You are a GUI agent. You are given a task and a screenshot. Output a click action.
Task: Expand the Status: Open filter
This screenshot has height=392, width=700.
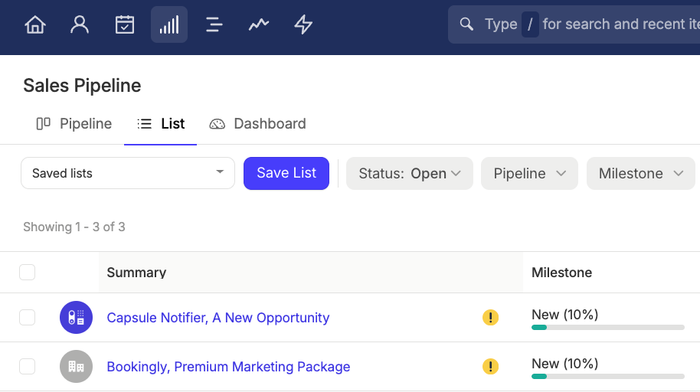[x=409, y=173]
